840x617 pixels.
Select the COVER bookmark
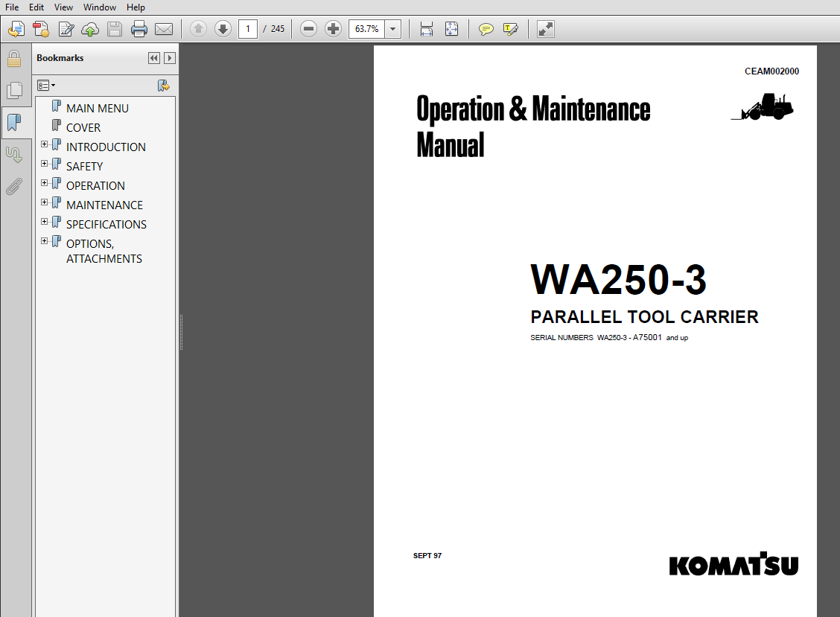point(83,127)
